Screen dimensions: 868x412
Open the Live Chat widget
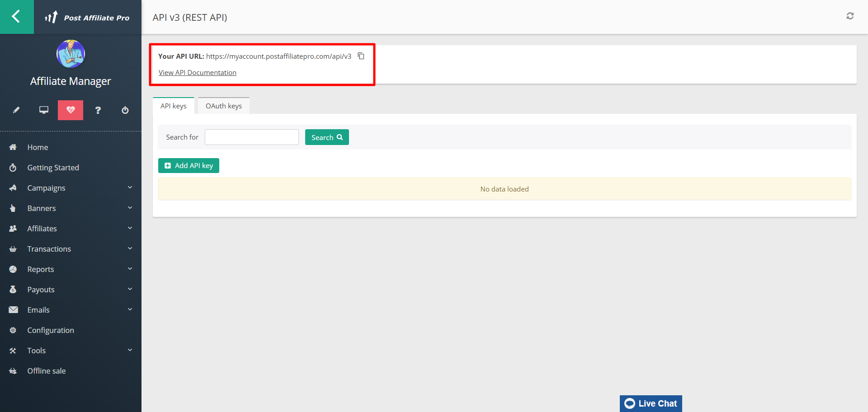click(651, 403)
